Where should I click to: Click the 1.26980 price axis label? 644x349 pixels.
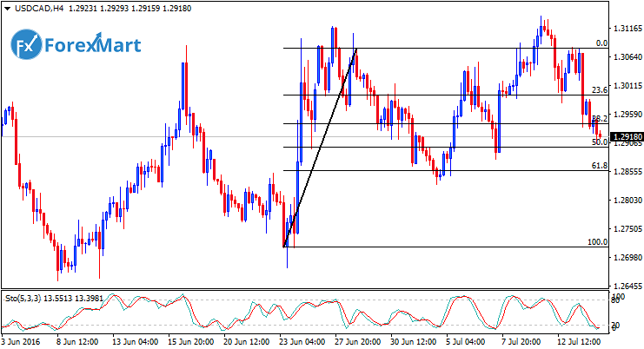click(627, 257)
